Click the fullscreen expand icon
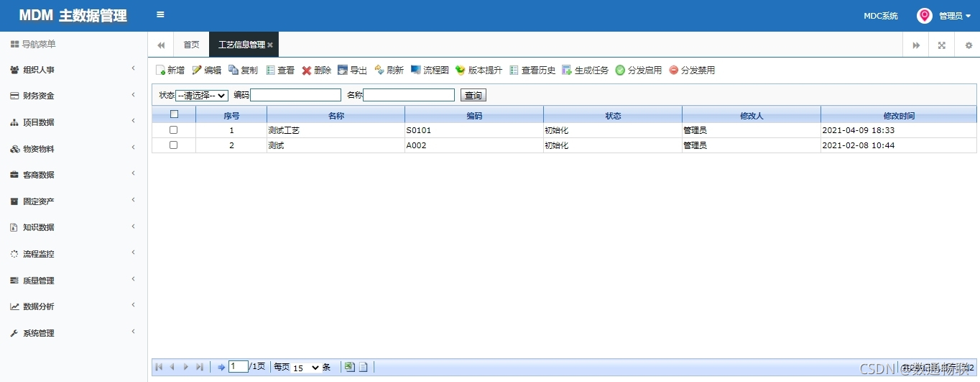 click(941, 45)
